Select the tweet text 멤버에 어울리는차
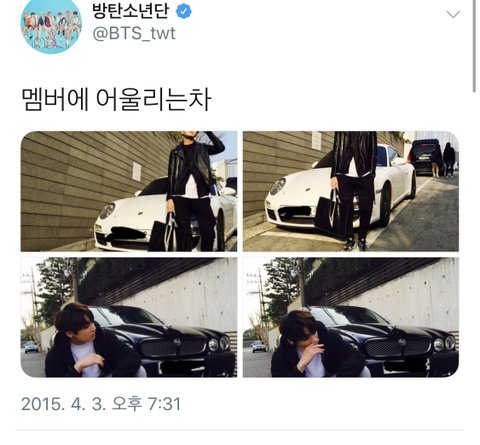This screenshot has width=480, height=445. (116, 100)
